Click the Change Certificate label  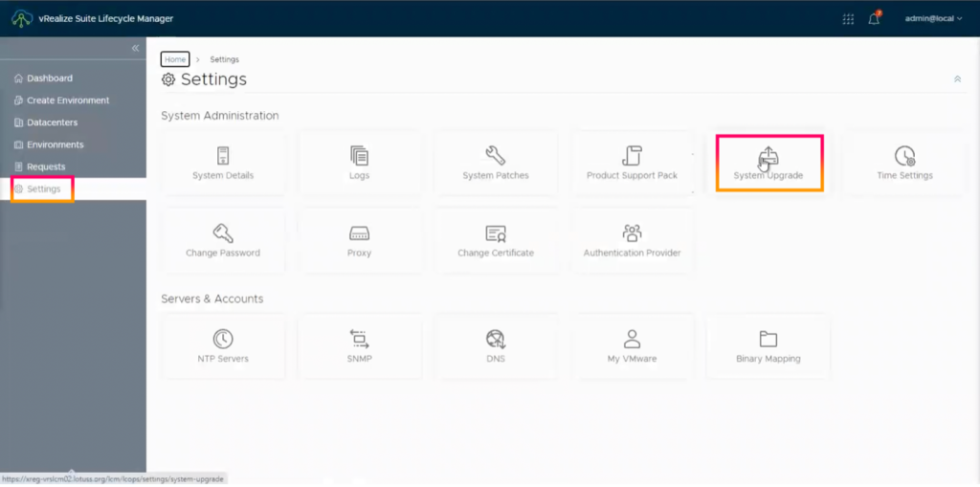tap(496, 254)
